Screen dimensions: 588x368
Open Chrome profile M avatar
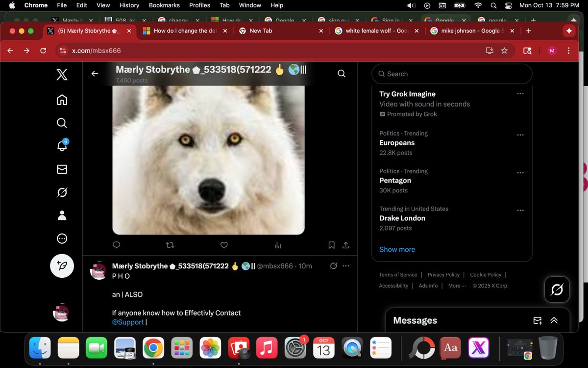point(552,51)
